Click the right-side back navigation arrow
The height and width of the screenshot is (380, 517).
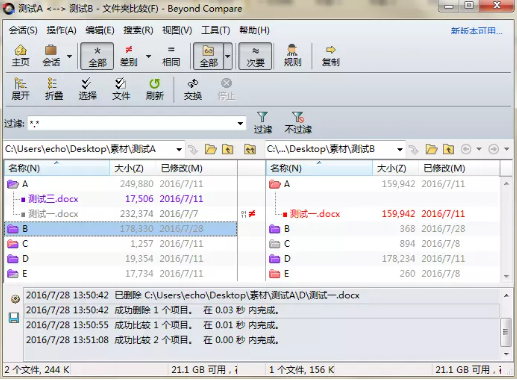click(x=466, y=149)
